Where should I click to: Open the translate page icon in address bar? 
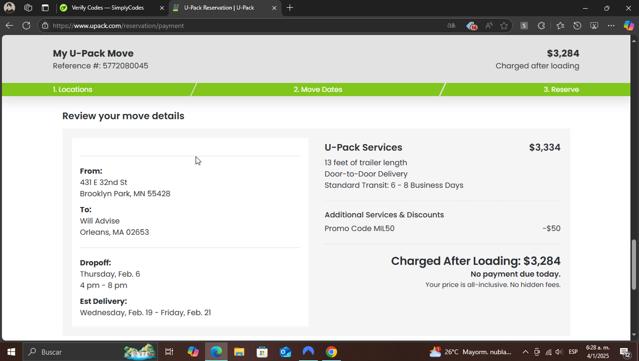coord(452,26)
